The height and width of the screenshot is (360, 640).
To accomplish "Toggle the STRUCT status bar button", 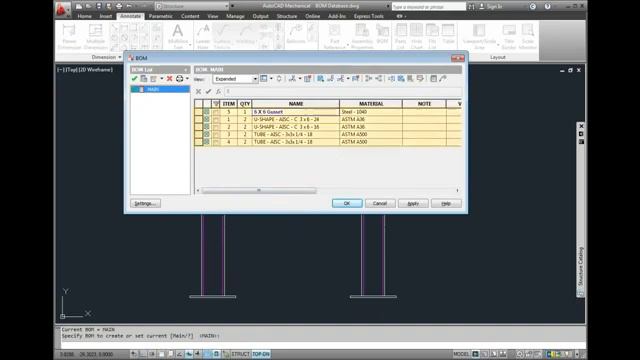I will click(240, 354).
